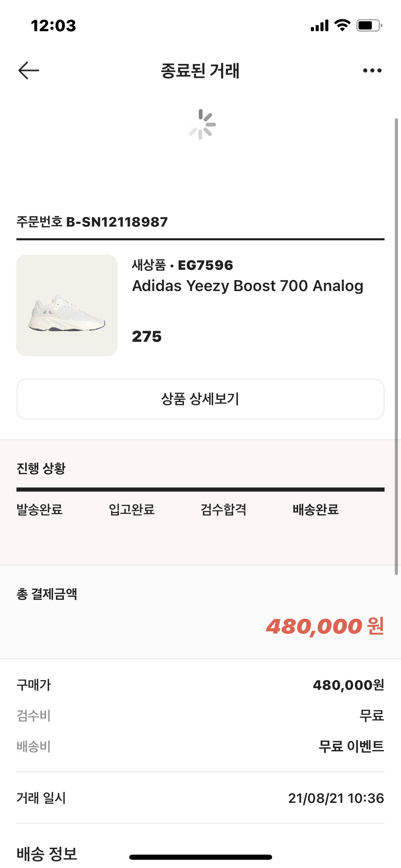
Task: Tap the home indicator bar
Action: click(x=200, y=857)
